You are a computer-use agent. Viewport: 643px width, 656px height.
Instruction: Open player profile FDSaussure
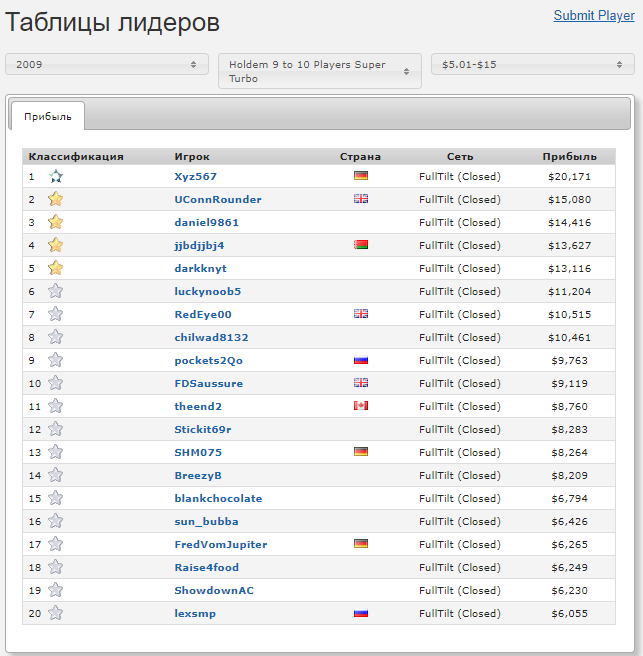point(208,384)
